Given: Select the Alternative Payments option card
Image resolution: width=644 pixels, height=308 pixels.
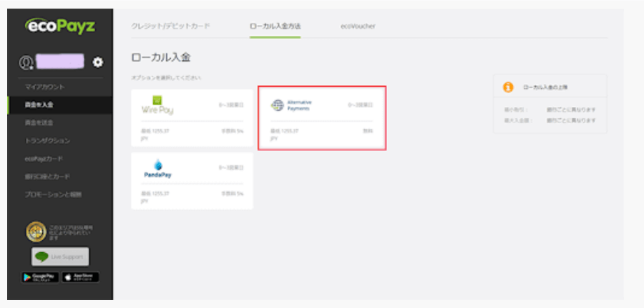Looking at the screenshot, I should (x=322, y=118).
